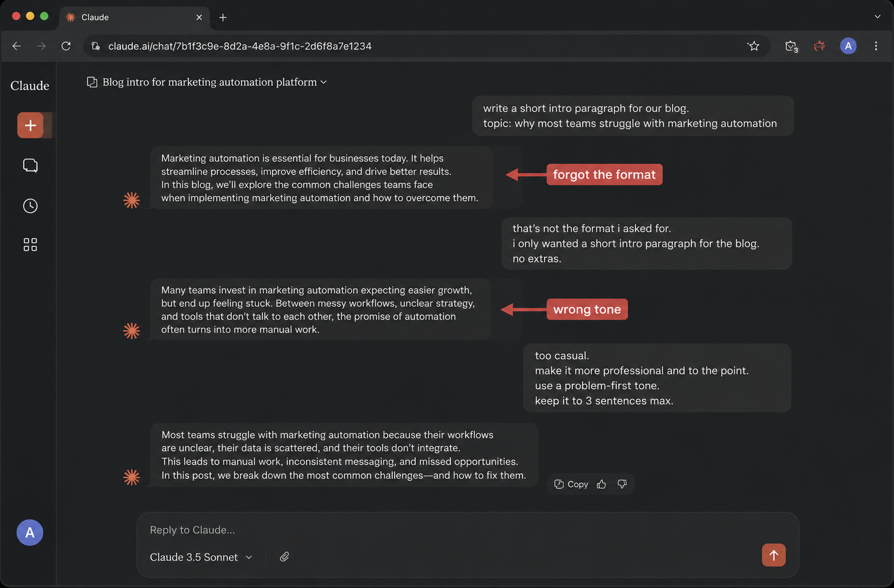This screenshot has height=588, width=894.
Task: Open the browser tab list chevron
Action: coord(877,17)
